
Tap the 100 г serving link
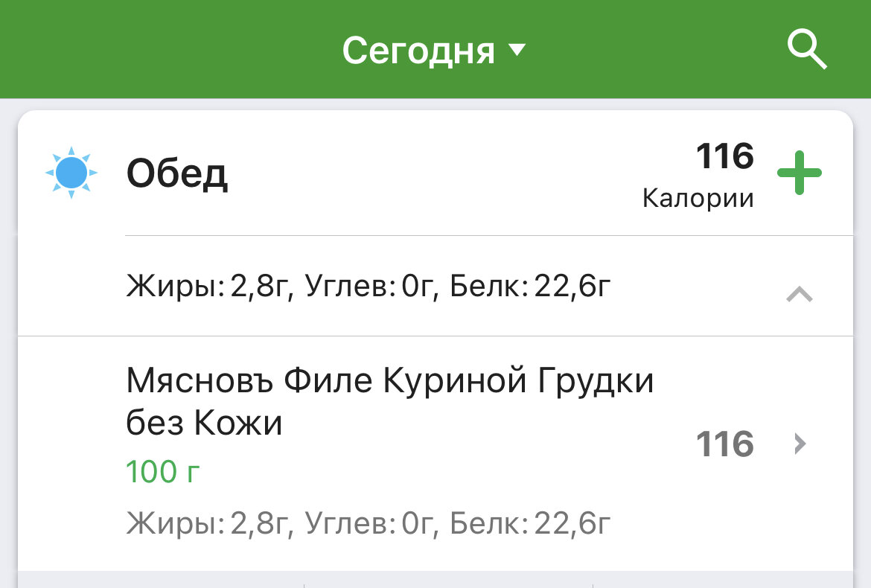(162, 471)
